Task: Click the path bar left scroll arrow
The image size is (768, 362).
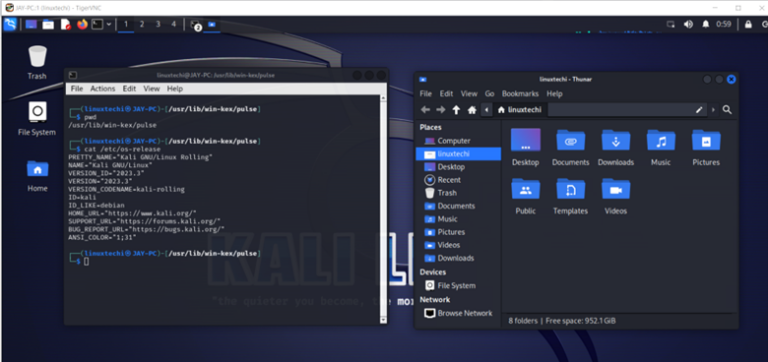Action: (x=486, y=110)
